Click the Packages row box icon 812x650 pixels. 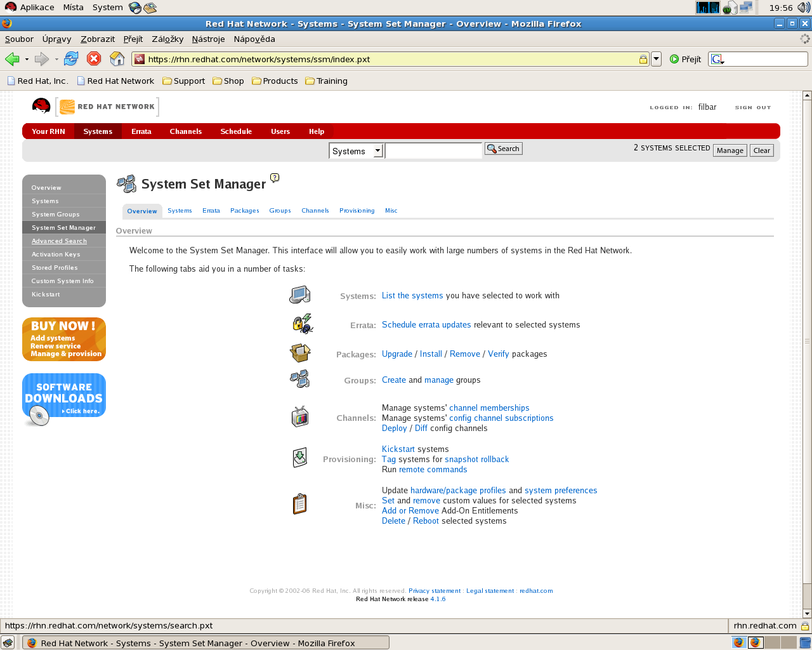pos(300,352)
